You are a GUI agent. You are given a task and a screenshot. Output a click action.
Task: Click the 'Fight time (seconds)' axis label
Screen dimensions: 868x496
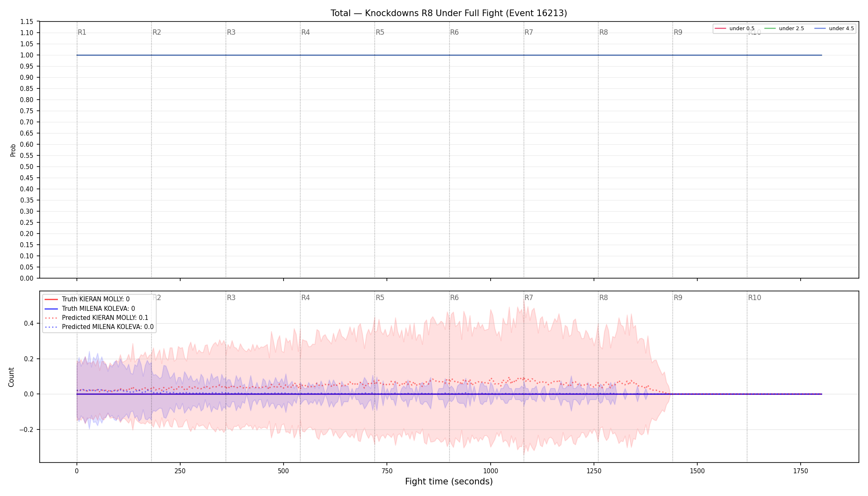pos(449,482)
